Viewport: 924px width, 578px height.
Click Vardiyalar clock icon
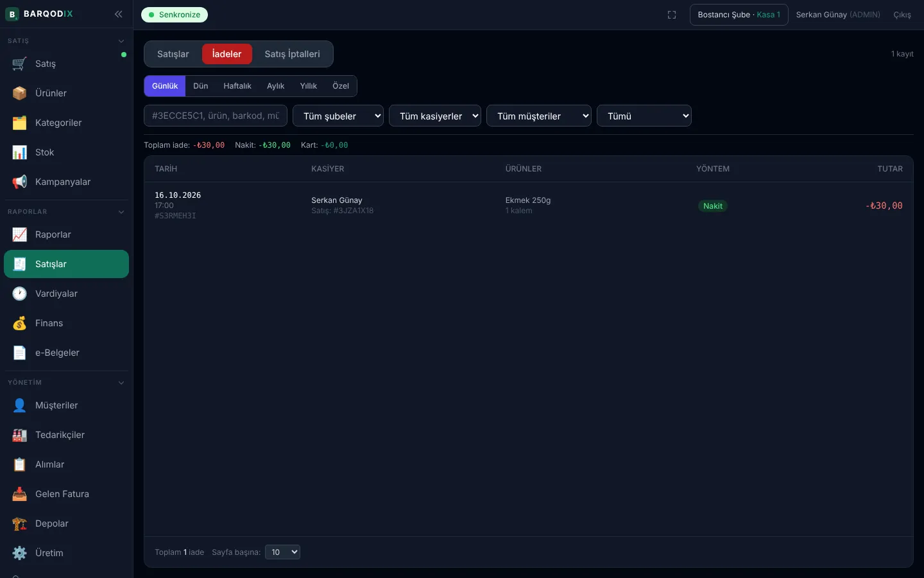coord(20,293)
